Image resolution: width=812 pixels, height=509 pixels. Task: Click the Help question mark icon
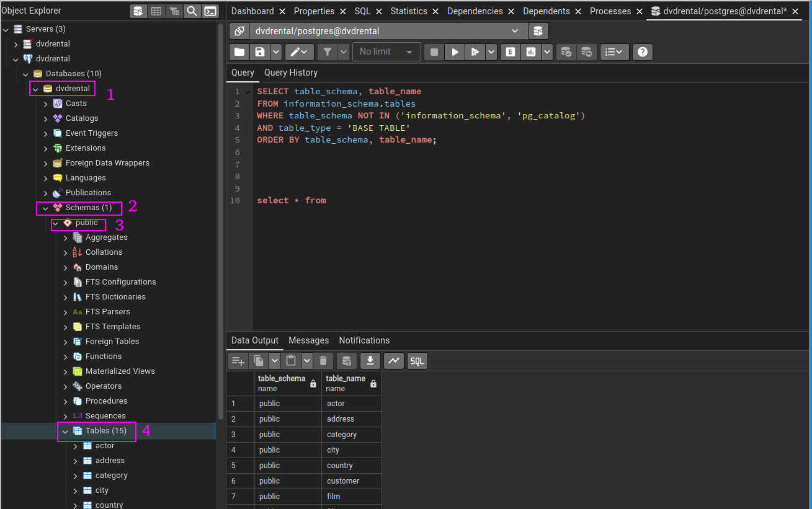tap(643, 52)
